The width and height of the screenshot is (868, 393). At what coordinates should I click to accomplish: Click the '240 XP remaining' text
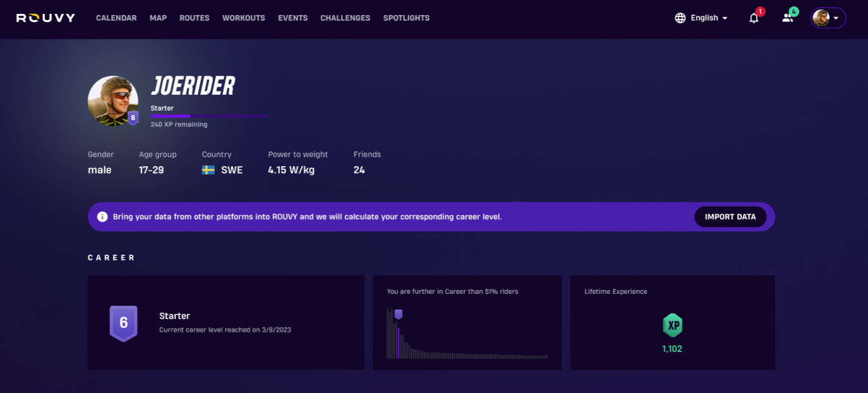179,124
